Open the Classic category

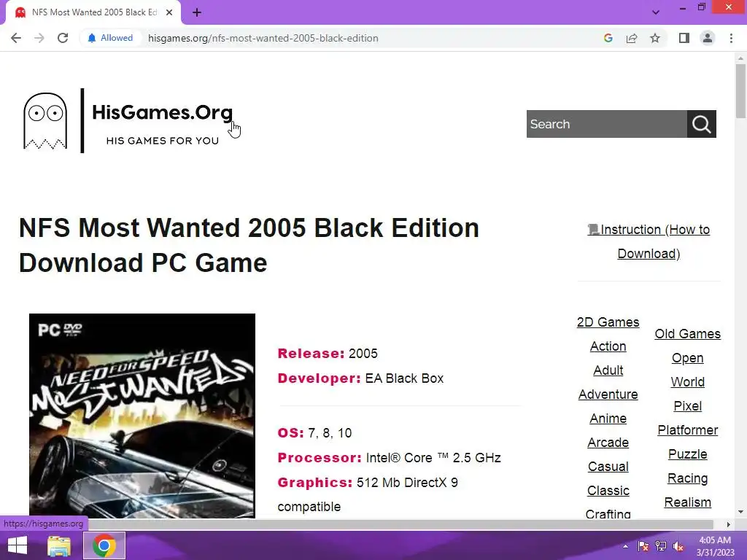tap(608, 491)
